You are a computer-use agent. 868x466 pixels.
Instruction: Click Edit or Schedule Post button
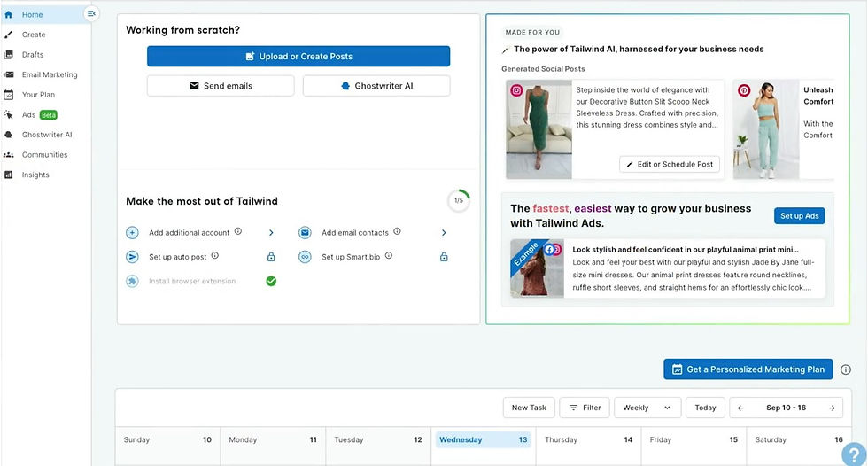670,165
